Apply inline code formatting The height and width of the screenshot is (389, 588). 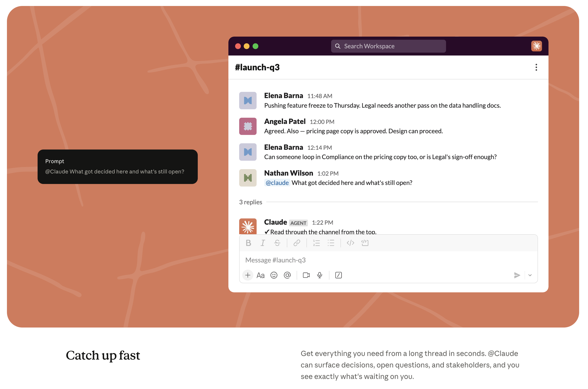click(351, 243)
